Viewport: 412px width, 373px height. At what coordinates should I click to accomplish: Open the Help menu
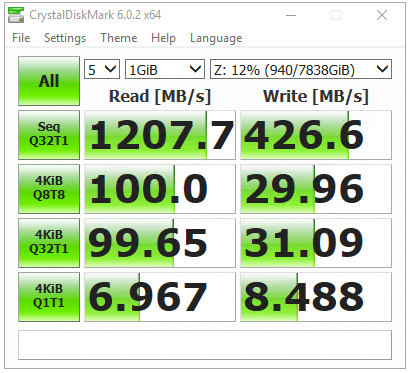(163, 38)
